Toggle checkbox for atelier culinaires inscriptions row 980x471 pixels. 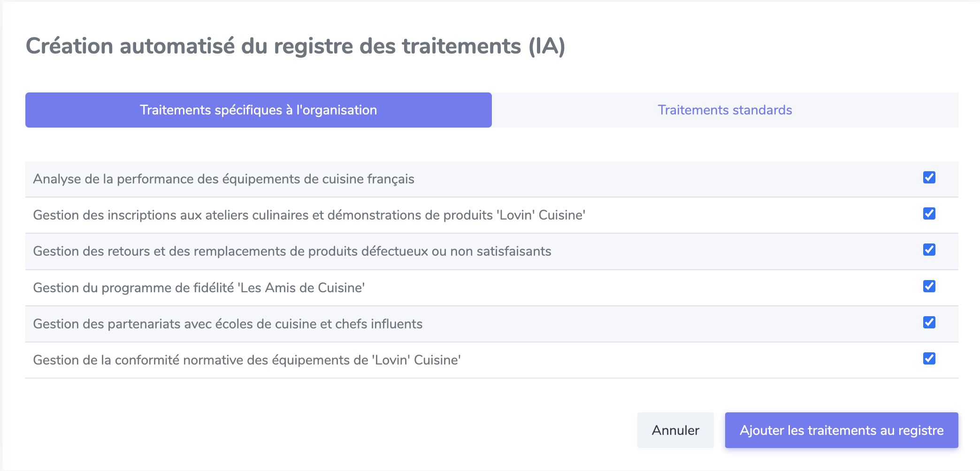coord(929,213)
